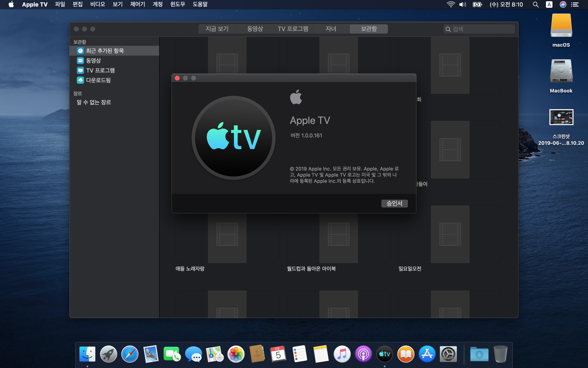Open Books in the Dock

pyautogui.click(x=405, y=354)
